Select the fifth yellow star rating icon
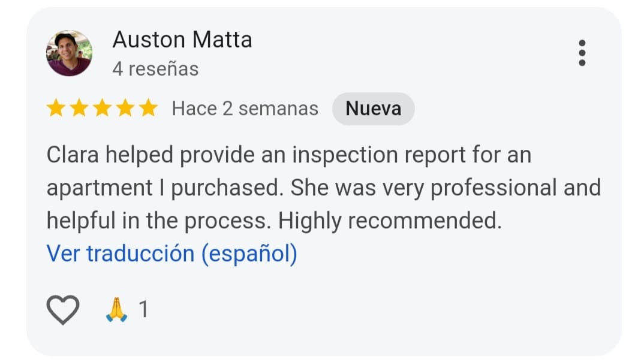This screenshot has height=362, width=644. 148,108
